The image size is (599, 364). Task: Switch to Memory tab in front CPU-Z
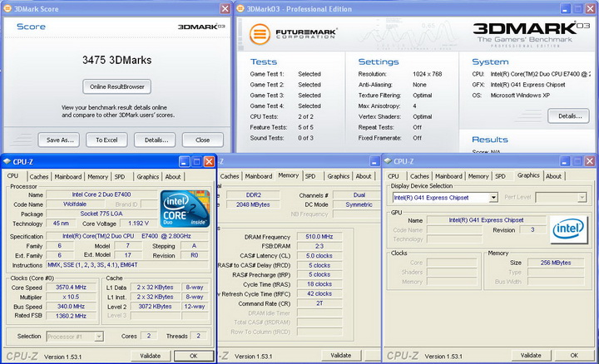[x=98, y=177]
